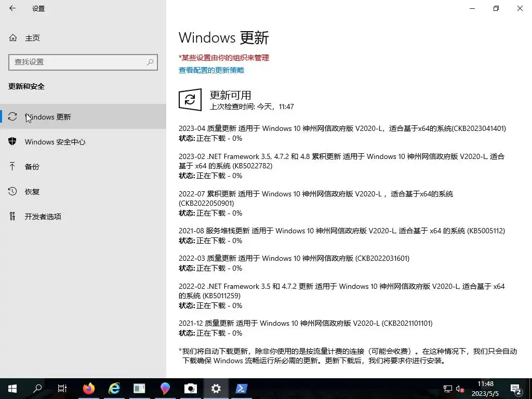This screenshot has height=399, width=532.
Task: Click the muted volume icon in tray
Action: 460,389
